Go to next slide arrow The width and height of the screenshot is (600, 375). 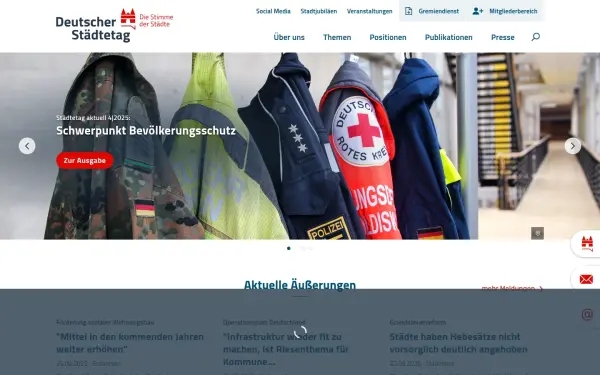click(573, 146)
